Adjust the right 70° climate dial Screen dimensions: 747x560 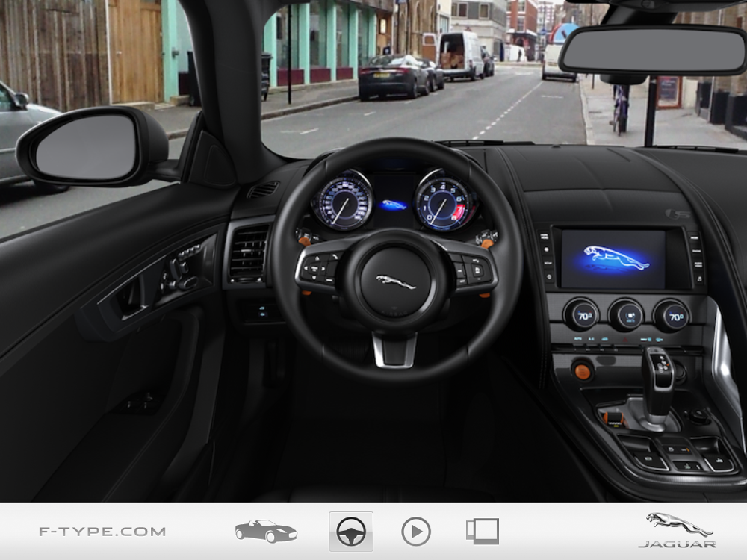672,316
